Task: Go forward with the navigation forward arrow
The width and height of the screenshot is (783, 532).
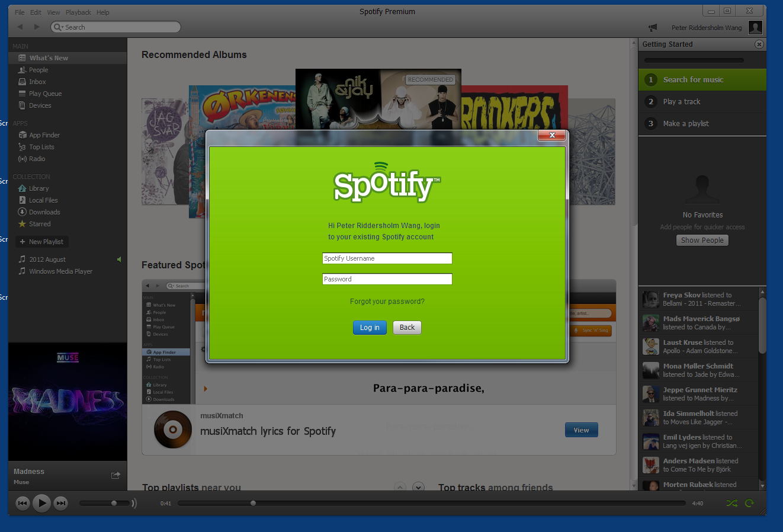Action: click(37, 27)
